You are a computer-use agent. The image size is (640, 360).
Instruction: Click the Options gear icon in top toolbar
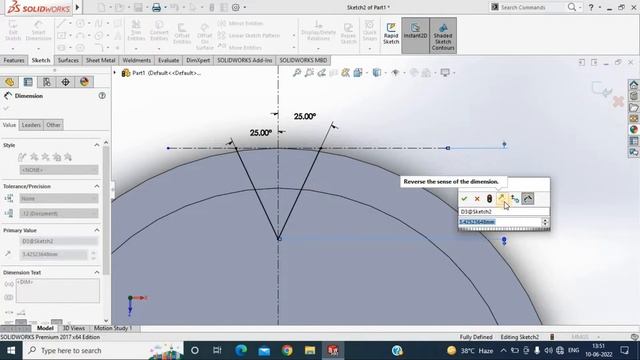coord(236,7)
